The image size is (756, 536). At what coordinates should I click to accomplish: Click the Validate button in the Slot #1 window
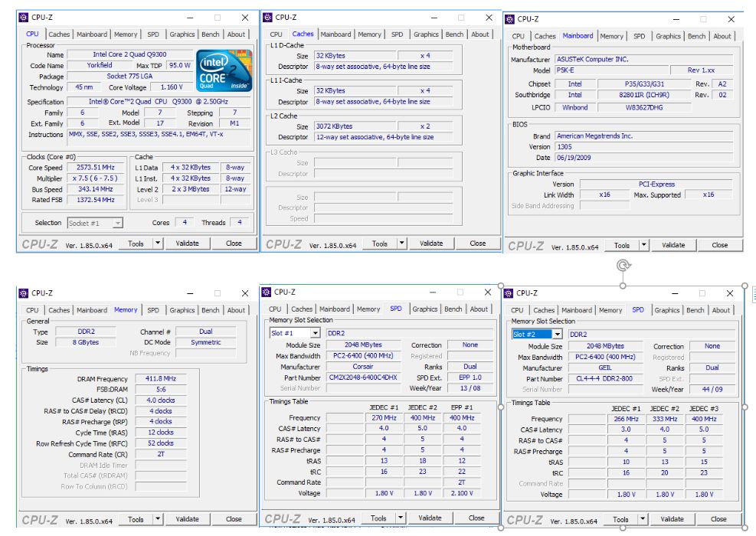tap(430, 518)
